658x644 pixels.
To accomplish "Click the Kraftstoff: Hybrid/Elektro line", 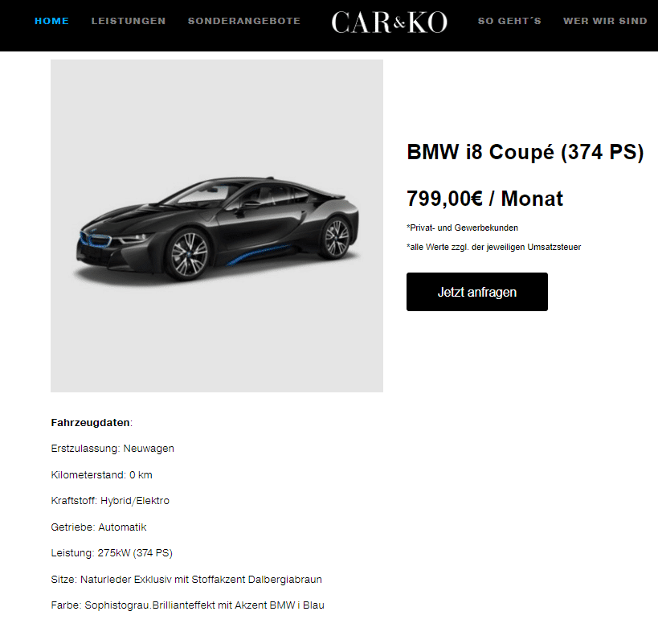I will pos(110,501).
